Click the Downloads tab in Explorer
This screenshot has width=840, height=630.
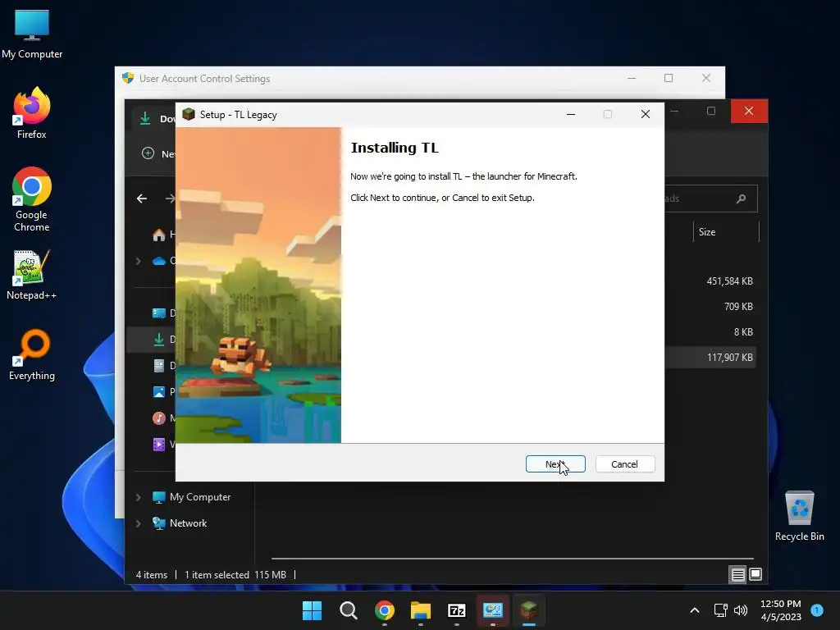tap(154, 118)
